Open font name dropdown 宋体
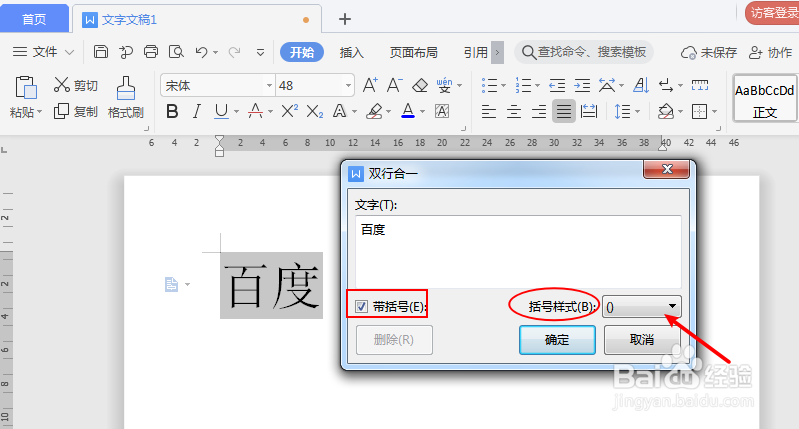Screen dimensions: 799x429 pyautogui.click(x=269, y=85)
